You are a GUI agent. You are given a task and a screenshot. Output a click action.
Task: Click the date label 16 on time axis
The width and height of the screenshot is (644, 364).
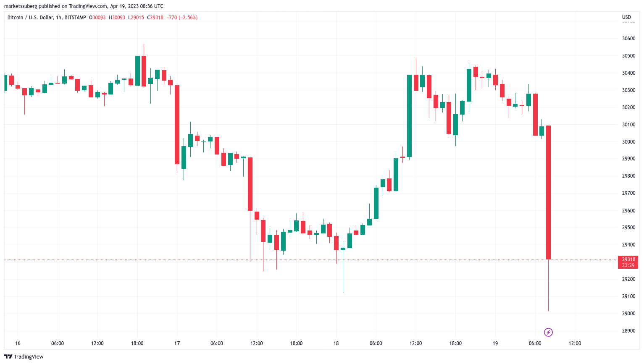(x=18, y=343)
